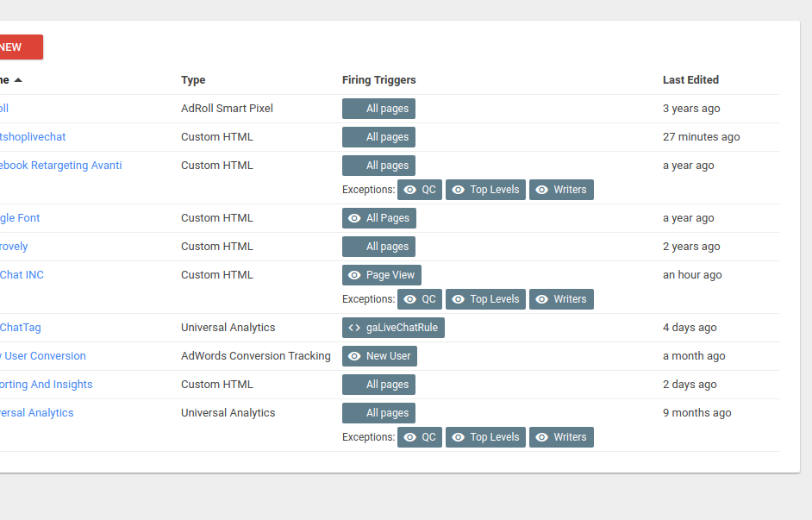
Task: Click the eye icon on the All Pages trigger
Action: coord(354,218)
